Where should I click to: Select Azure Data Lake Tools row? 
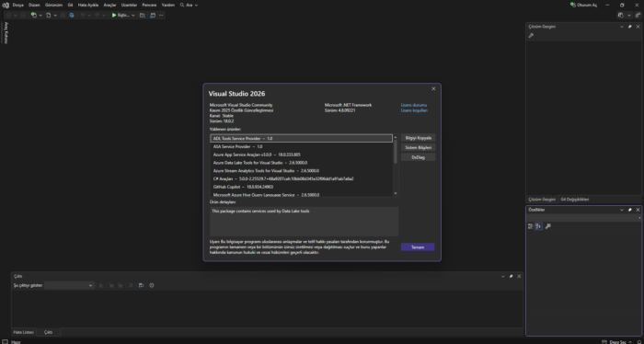click(x=302, y=163)
